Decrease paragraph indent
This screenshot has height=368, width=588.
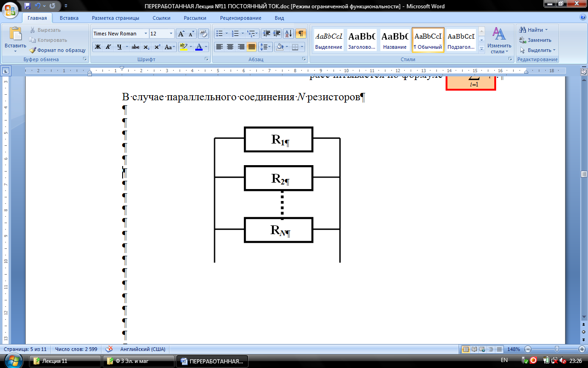coord(266,34)
